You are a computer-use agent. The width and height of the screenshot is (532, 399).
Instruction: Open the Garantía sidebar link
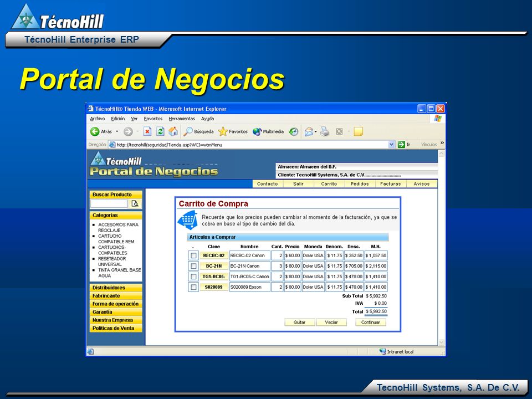(x=116, y=312)
